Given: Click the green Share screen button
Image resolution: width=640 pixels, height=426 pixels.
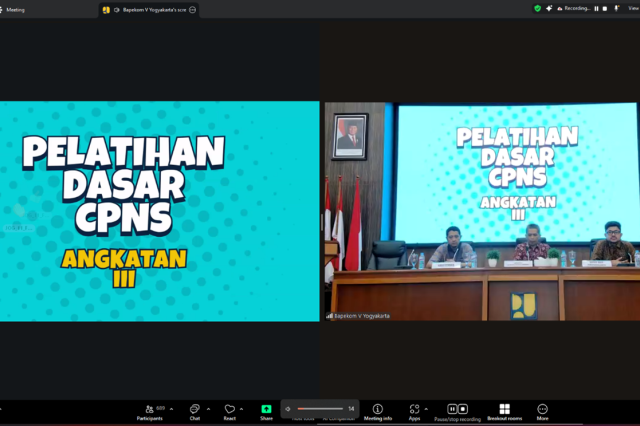Looking at the screenshot, I should click(267, 412).
